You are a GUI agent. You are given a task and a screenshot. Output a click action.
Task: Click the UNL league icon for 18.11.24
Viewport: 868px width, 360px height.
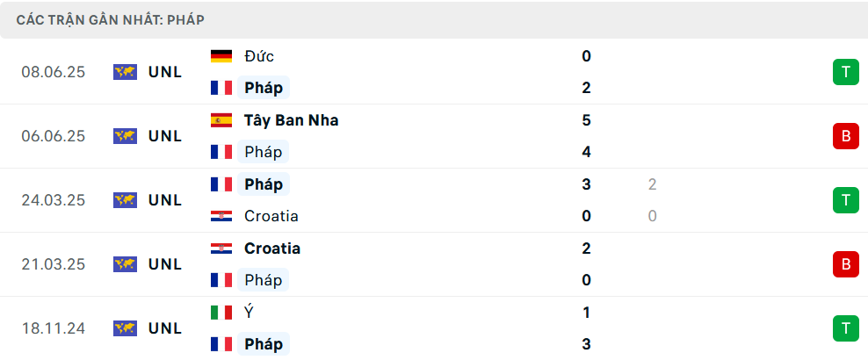125,328
